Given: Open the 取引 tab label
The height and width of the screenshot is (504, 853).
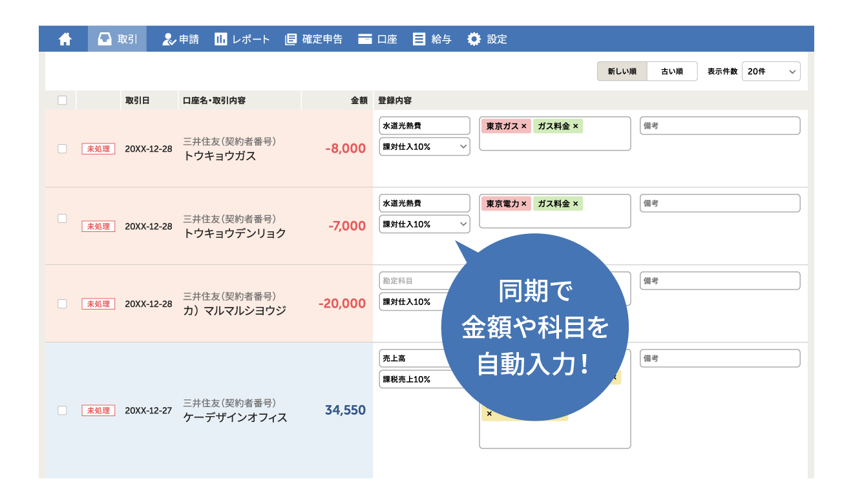Looking at the screenshot, I should pyautogui.click(x=127, y=39).
